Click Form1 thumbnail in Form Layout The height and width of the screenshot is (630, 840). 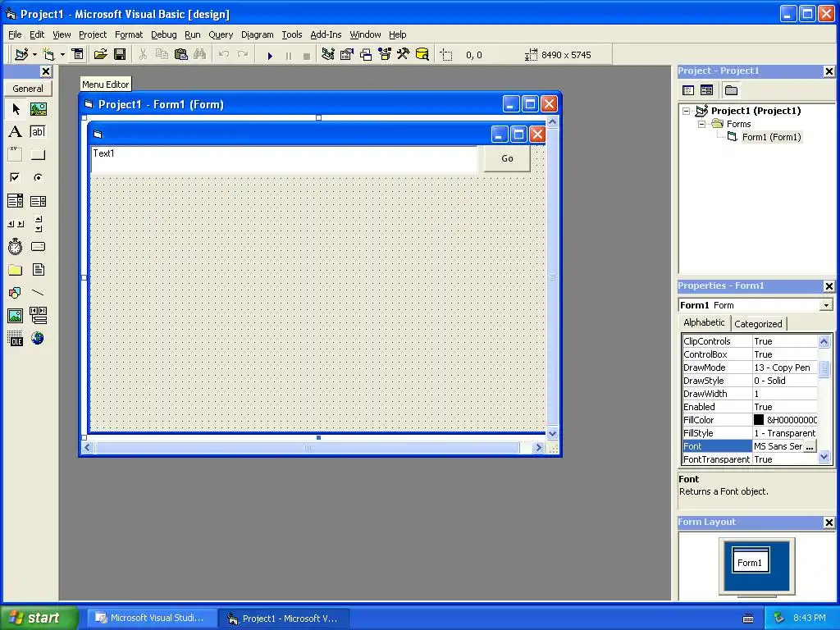tap(750, 560)
